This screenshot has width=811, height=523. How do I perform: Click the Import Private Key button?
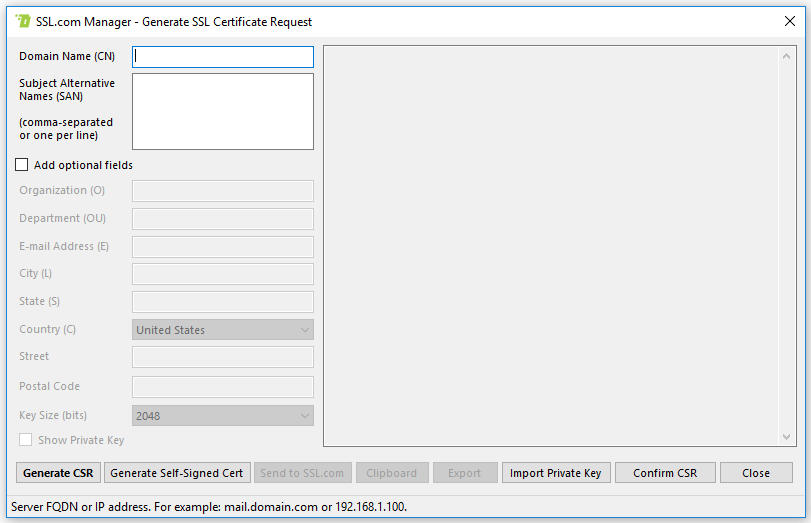click(555, 473)
